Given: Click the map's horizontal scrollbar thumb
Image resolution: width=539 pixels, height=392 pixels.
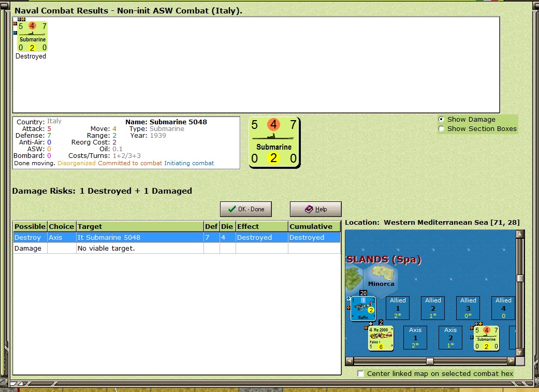Looking at the screenshot, I should [430, 361].
